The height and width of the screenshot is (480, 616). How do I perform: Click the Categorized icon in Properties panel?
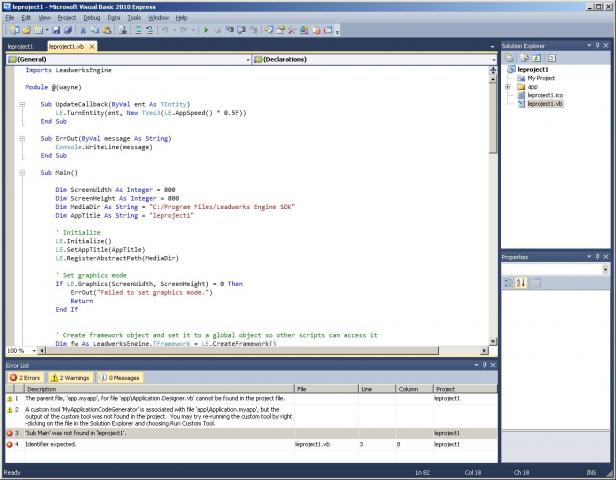(x=509, y=283)
